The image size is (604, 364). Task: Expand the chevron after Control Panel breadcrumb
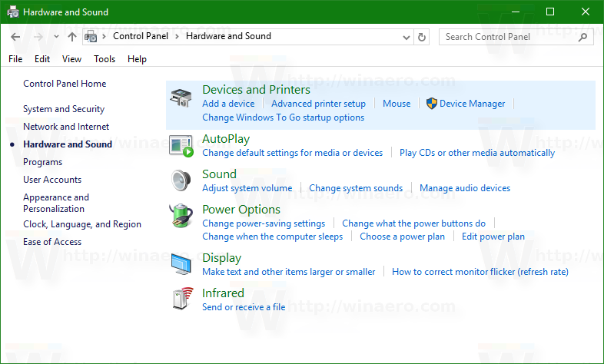point(177,37)
